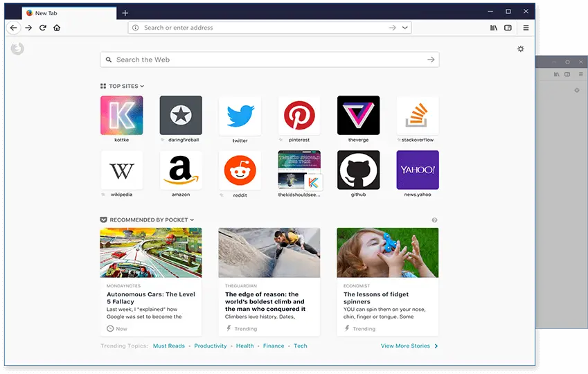This screenshot has height=374, width=588.
Task: Collapse the Top Sites section chevron
Action: pyautogui.click(x=142, y=87)
